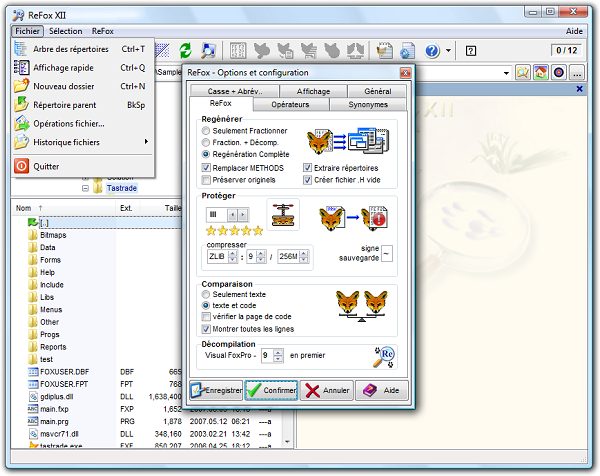The image size is (600, 476).
Task: Switch to the Général tab
Action: (x=377, y=91)
